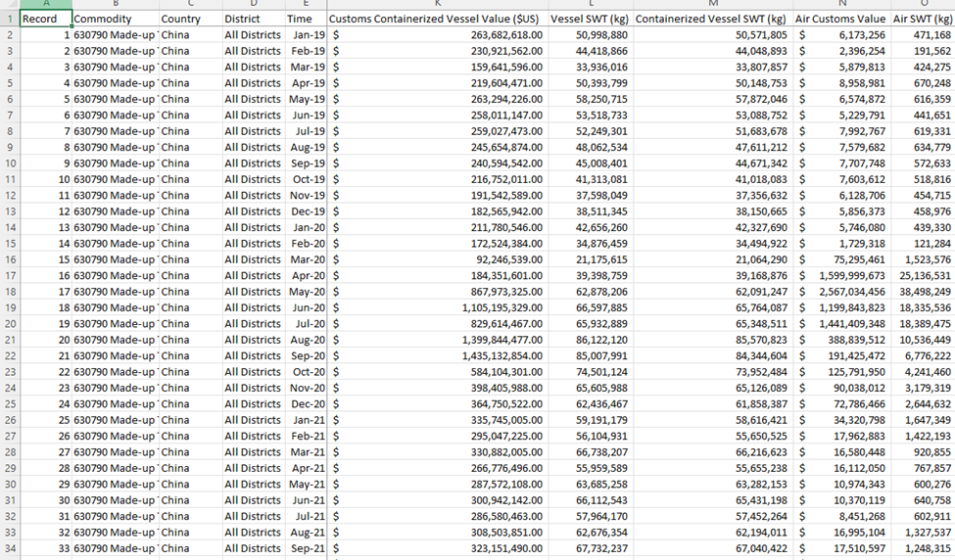The height and width of the screenshot is (560, 955).
Task: Click cell with value 92,246,539.00
Action: (x=437, y=259)
